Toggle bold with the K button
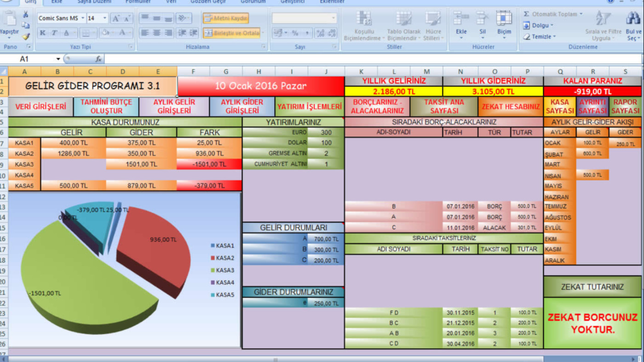 [x=43, y=33]
